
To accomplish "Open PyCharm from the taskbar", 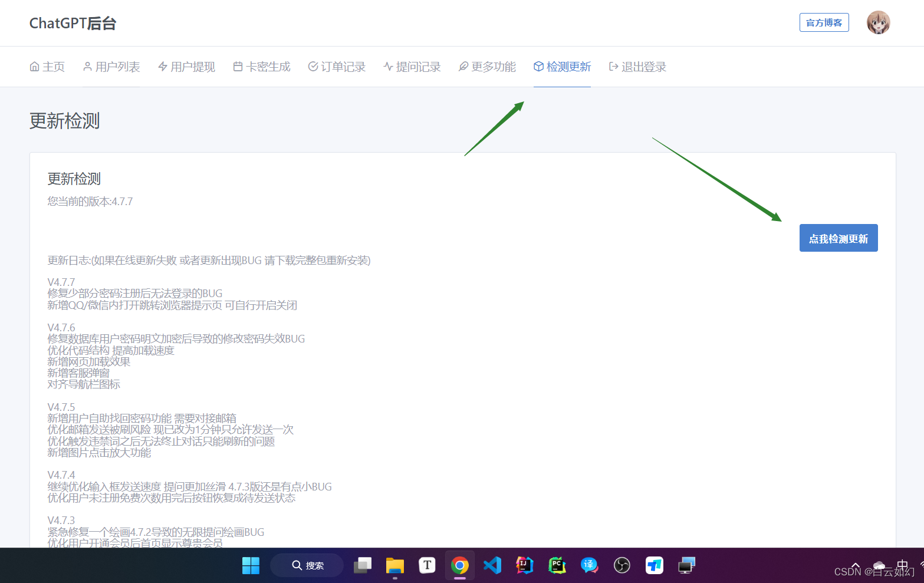I will pos(557,565).
